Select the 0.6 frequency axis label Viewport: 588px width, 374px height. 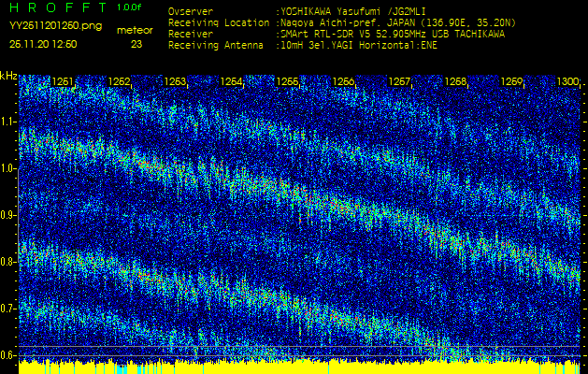click(9, 354)
